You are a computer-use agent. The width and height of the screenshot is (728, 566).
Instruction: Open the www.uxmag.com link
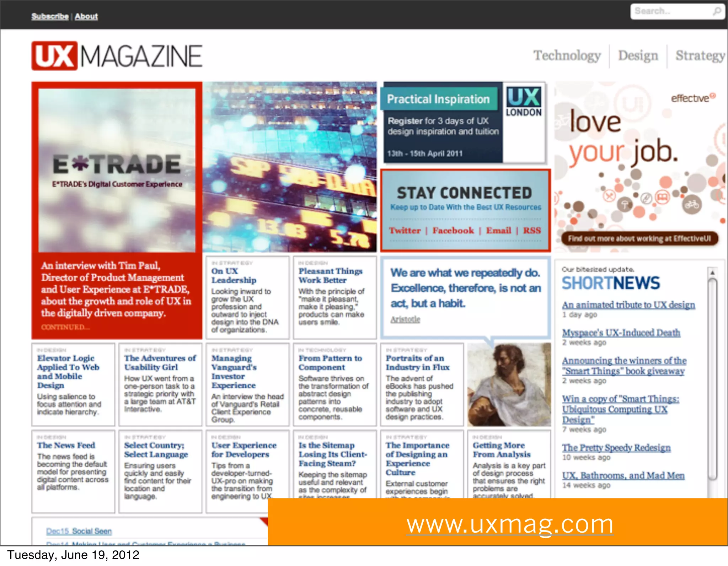tap(510, 524)
